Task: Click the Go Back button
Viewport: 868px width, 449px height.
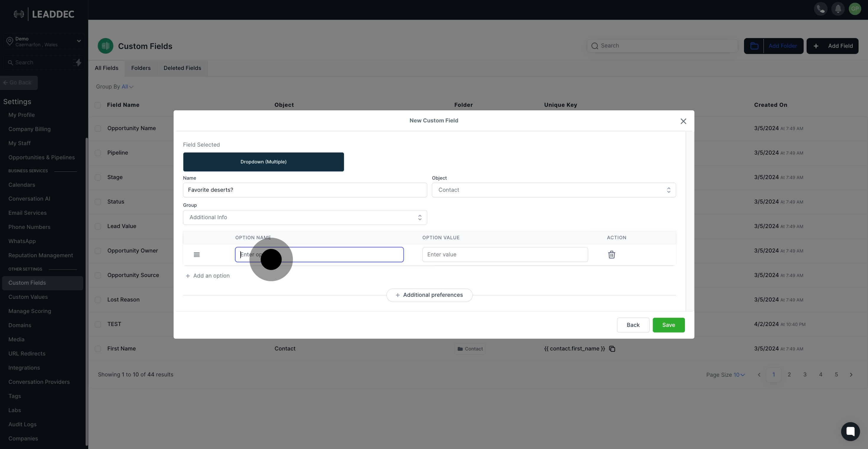Action: click(x=19, y=83)
